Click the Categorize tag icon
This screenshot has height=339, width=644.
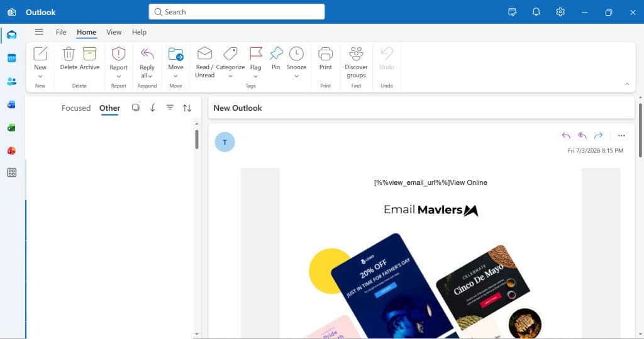pyautogui.click(x=230, y=54)
